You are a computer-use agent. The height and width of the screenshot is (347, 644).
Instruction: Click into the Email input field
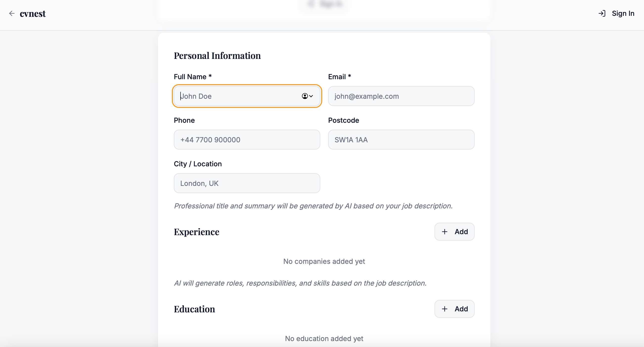click(x=401, y=96)
